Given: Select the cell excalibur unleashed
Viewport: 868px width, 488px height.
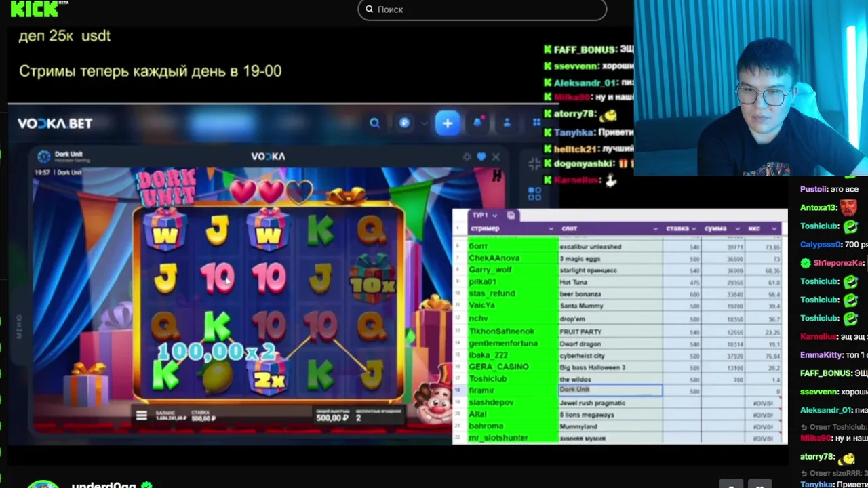Looking at the screenshot, I should point(610,247).
